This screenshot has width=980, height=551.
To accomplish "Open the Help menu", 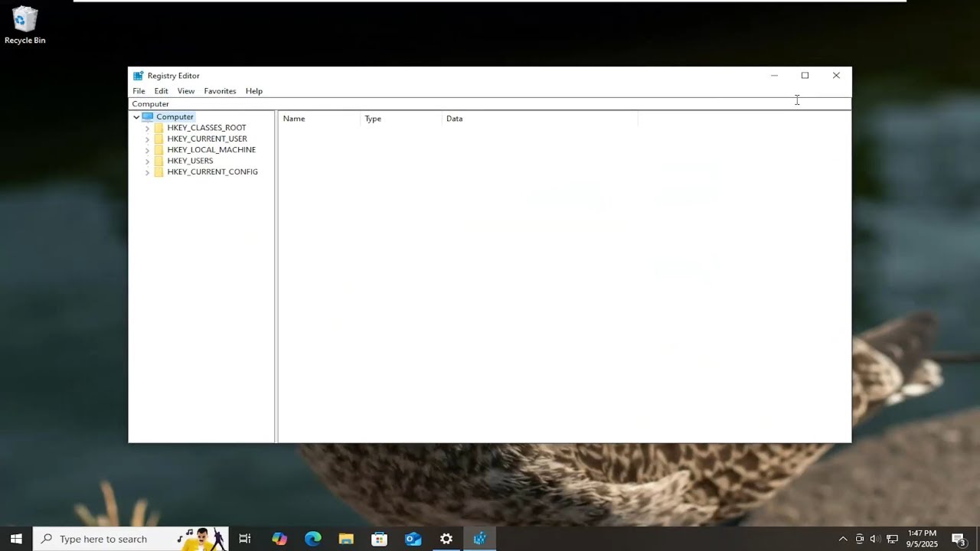I will pos(254,91).
